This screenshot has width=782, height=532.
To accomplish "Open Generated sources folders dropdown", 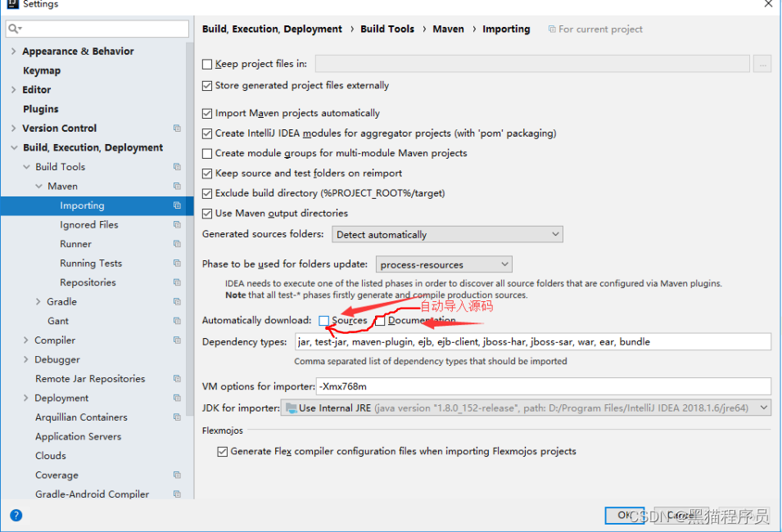I will tap(447, 234).
